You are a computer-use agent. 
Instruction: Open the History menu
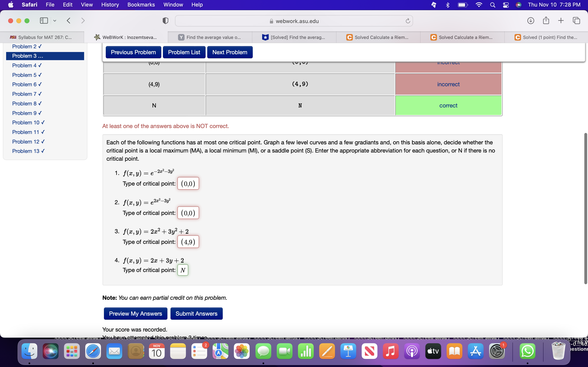tap(110, 5)
